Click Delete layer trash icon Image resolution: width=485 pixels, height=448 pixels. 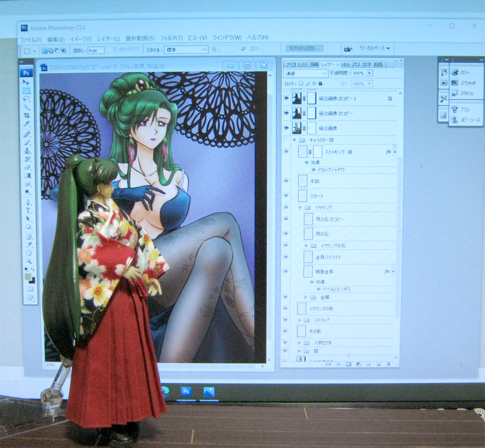[x=388, y=364]
